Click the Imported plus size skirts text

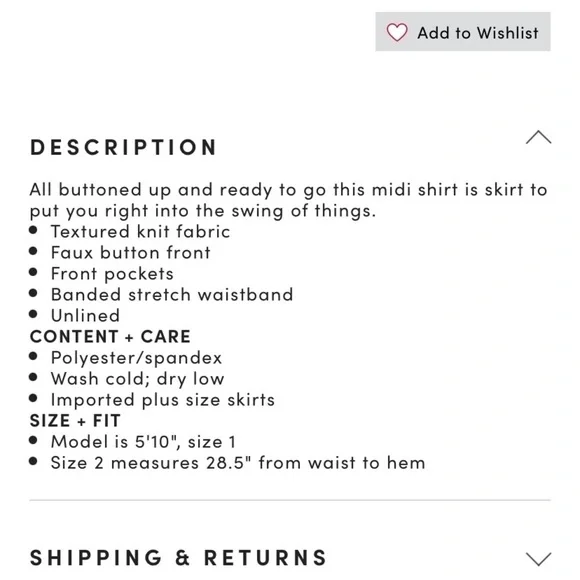[163, 400]
